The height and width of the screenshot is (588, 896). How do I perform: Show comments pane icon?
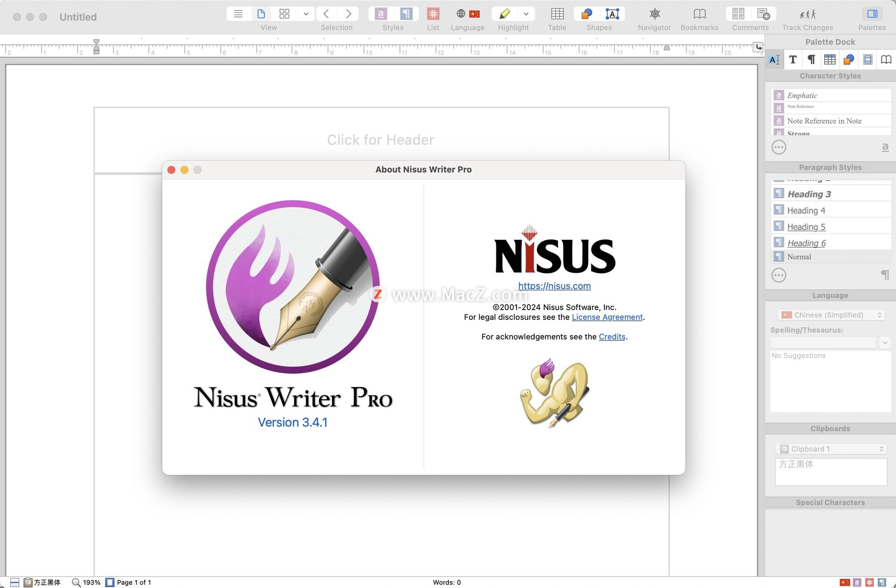tap(738, 14)
